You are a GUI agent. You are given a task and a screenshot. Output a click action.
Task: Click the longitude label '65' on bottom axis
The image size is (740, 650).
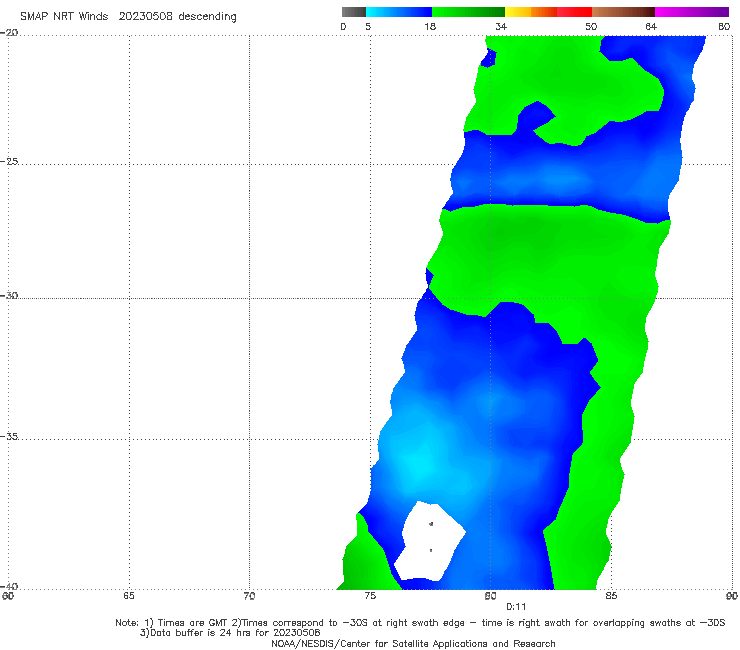click(129, 596)
